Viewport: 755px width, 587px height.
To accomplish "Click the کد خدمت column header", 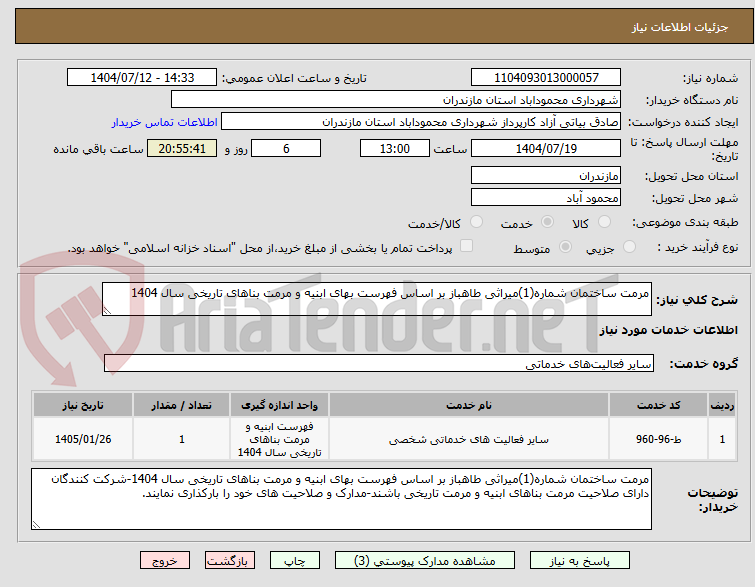I will point(658,405).
